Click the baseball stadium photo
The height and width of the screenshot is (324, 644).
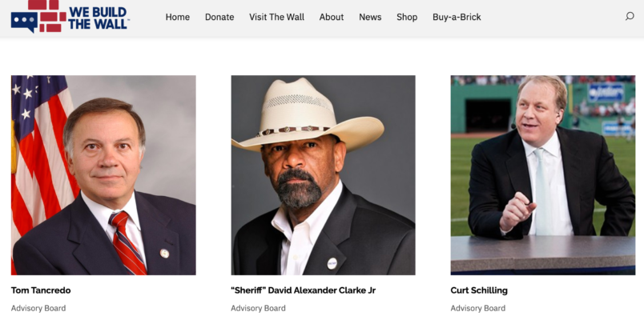[x=543, y=175]
